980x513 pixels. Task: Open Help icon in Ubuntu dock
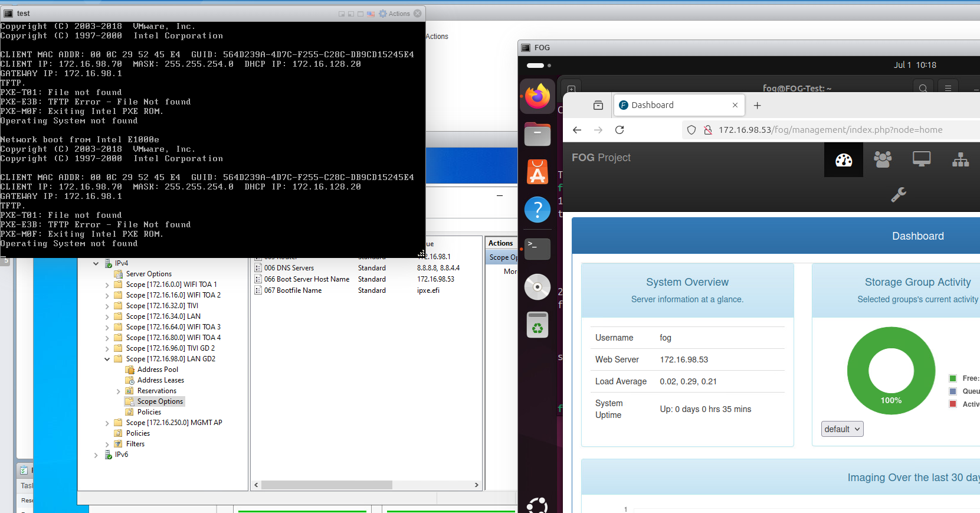click(537, 210)
